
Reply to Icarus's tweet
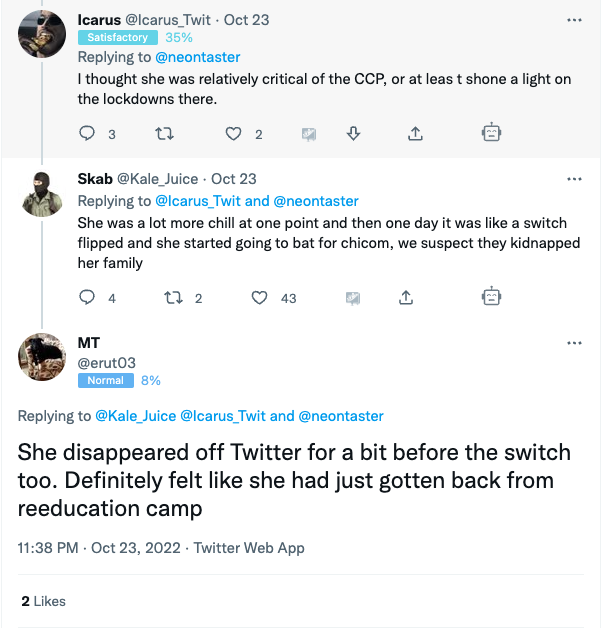click(87, 133)
